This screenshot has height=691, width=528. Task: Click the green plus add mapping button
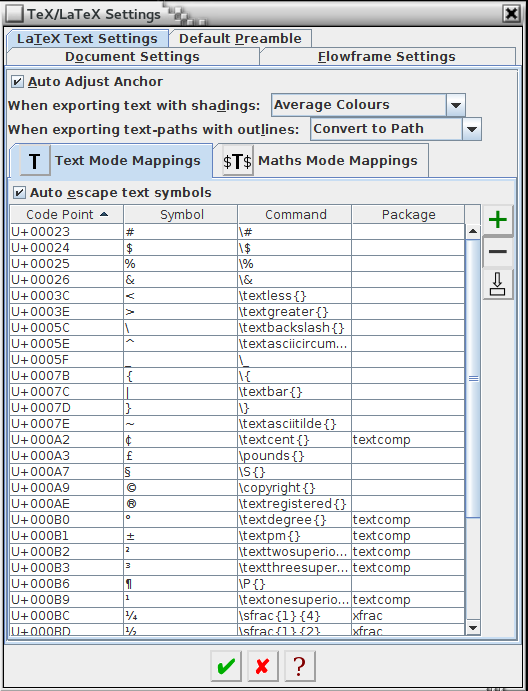498,220
